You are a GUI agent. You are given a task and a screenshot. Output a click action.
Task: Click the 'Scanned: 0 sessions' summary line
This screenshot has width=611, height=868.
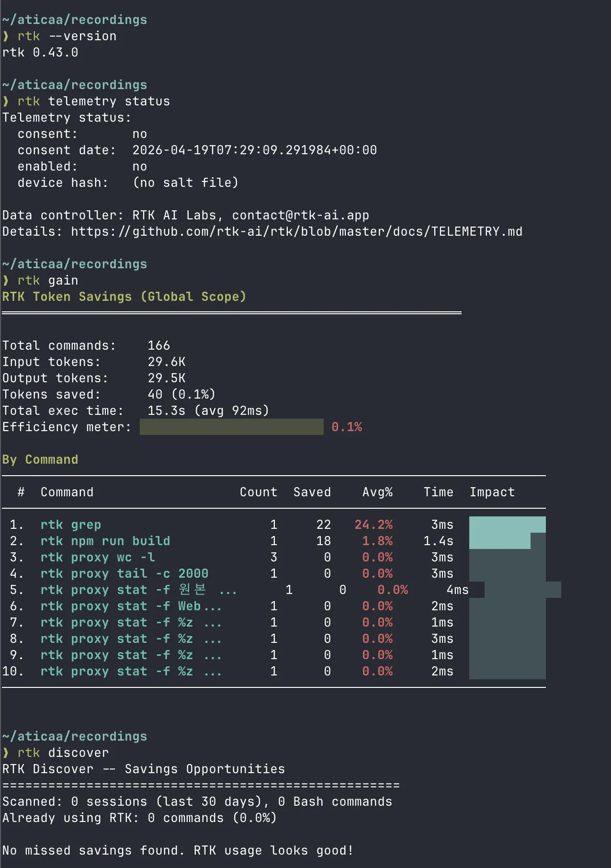(x=197, y=801)
